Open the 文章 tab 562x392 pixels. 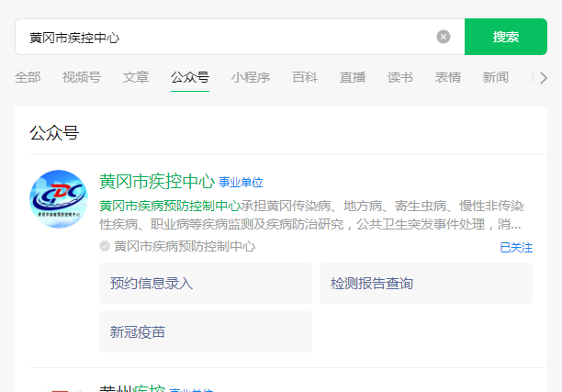(136, 77)
